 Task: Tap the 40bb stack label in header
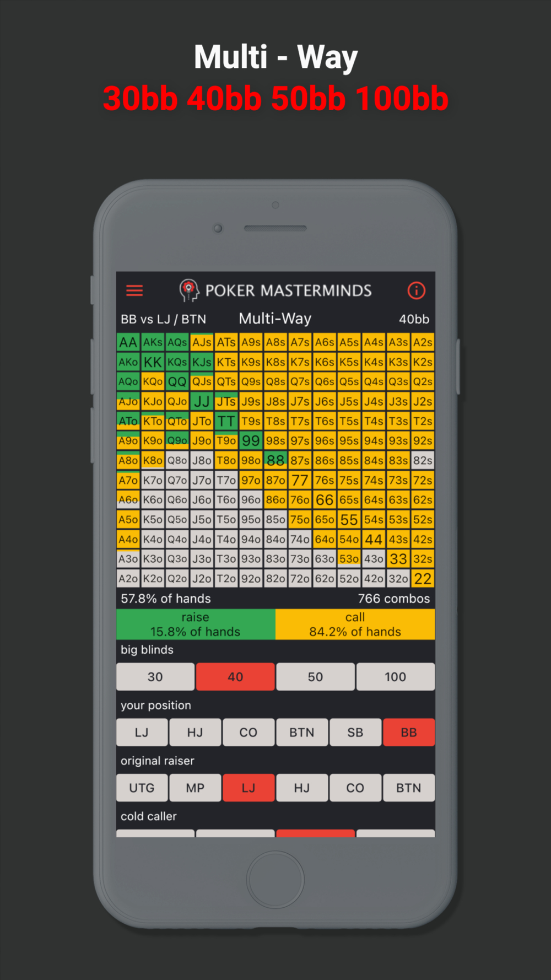pyautogui.click(x=414, y=319)
